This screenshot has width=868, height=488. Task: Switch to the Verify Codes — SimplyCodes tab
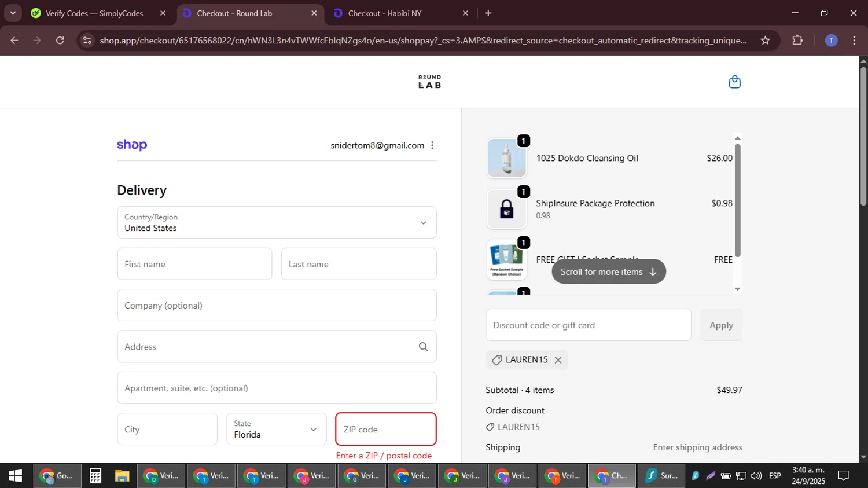pos(95,13)
